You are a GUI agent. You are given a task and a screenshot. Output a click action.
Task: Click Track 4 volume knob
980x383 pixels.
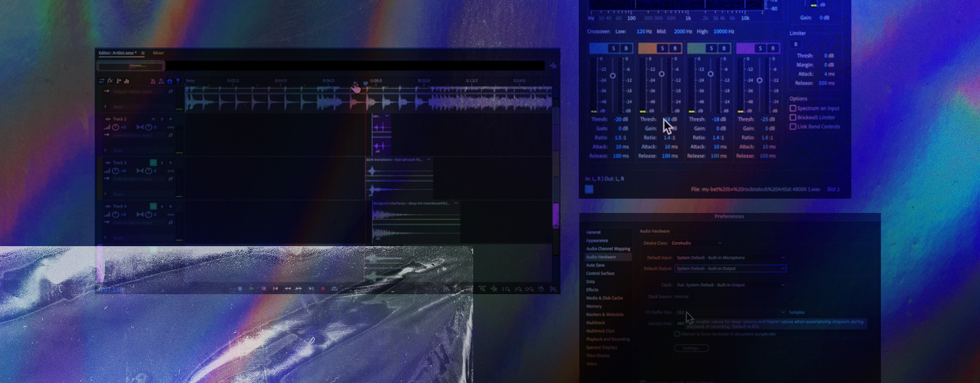click(115, 214)
